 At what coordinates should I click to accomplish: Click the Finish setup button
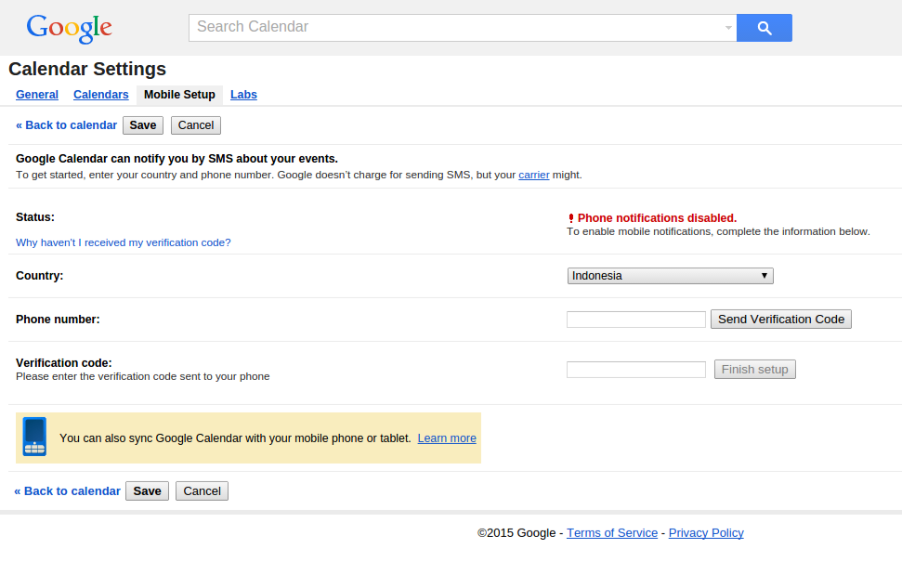click(x=754, y=370)
